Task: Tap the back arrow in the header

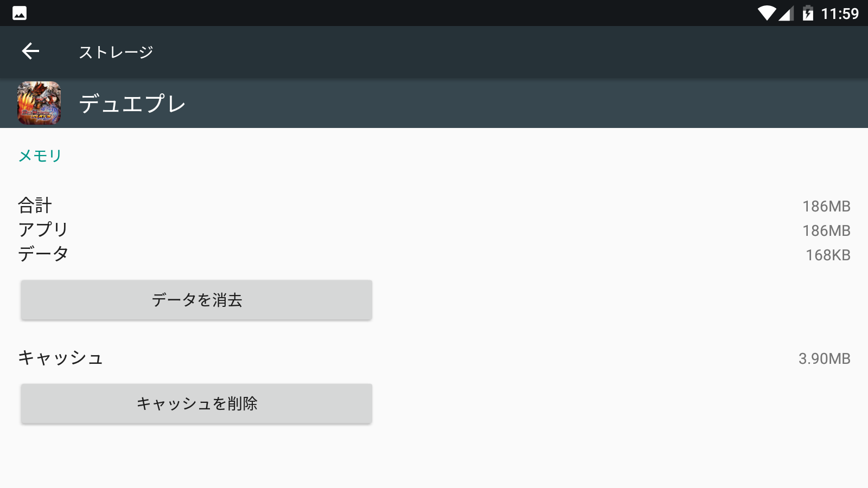Action: point(30,52)
